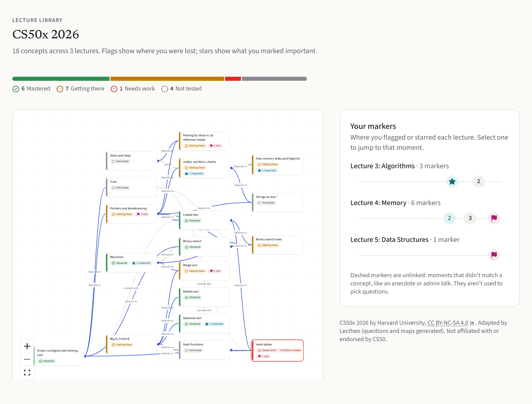Click the '2 lost' badge on Pointers node

[x=142, y=214]
